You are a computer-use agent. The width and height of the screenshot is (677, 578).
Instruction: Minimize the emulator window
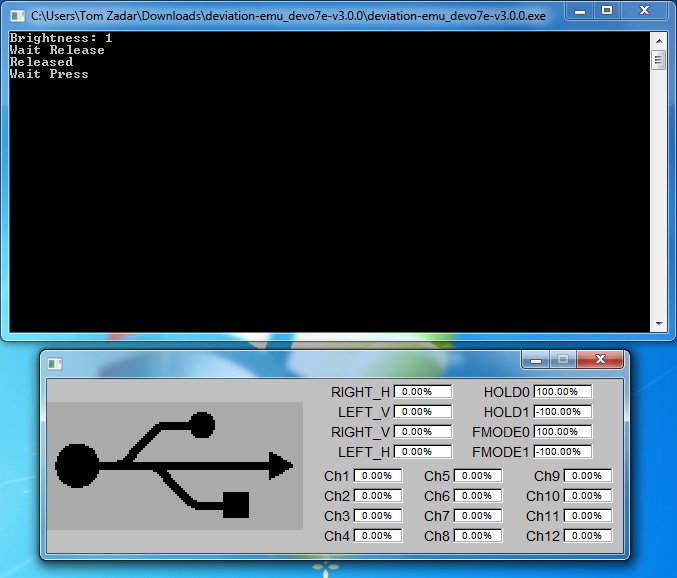(x=536, y=360)
